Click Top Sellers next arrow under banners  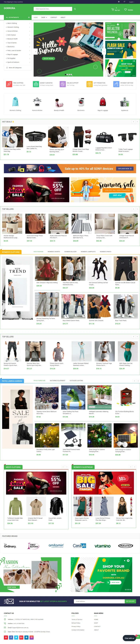[x=137, y=209]
